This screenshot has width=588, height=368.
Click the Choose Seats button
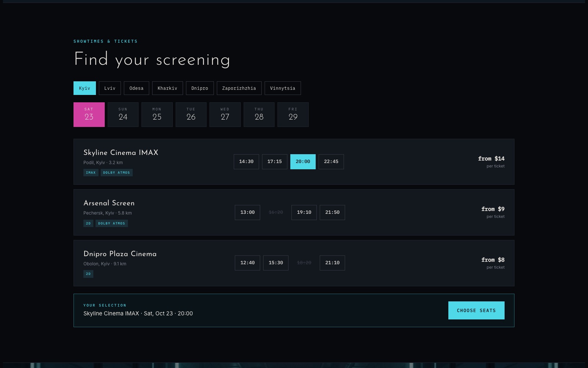point(476,311)
